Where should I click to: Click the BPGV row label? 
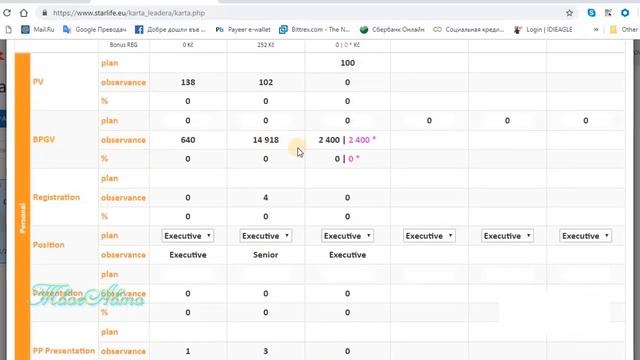click(44, 140)
